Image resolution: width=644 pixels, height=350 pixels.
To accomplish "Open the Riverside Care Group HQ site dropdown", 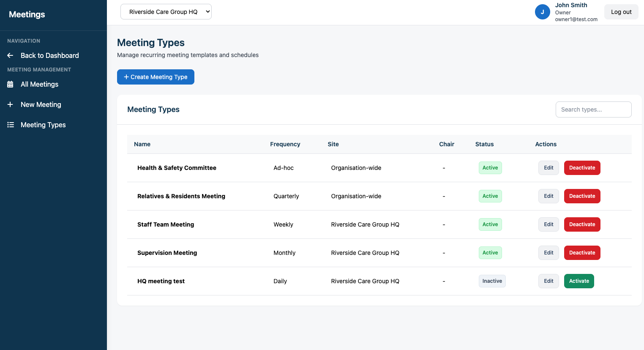I will pyautogui.click(x=166, y=12).
